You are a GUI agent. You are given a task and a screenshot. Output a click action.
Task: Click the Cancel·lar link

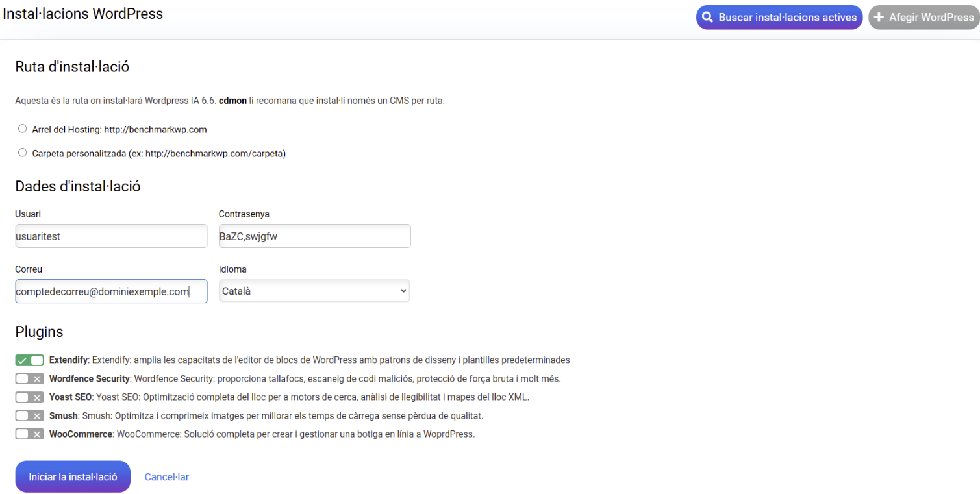[x=167, y=476]
